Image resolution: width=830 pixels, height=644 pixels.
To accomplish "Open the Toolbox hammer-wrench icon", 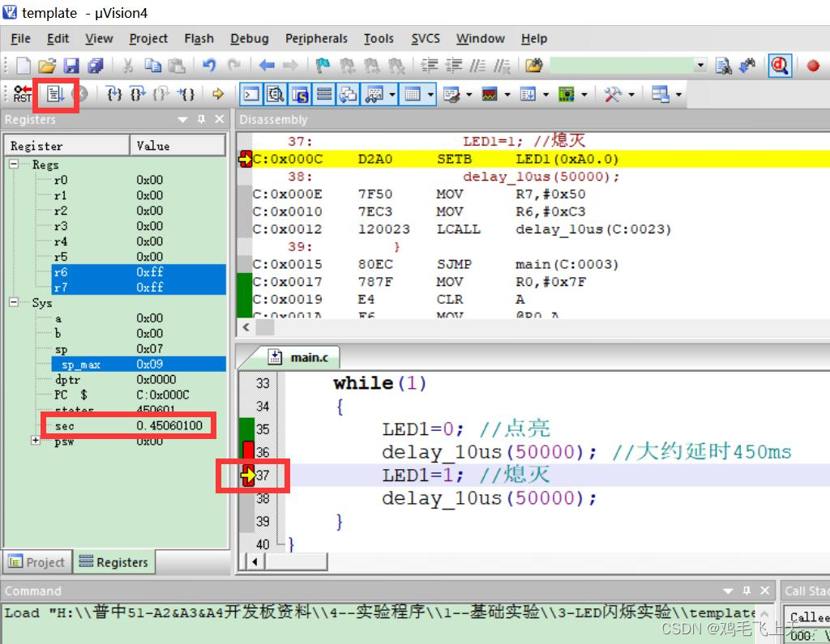I will [x=613, y=94].
